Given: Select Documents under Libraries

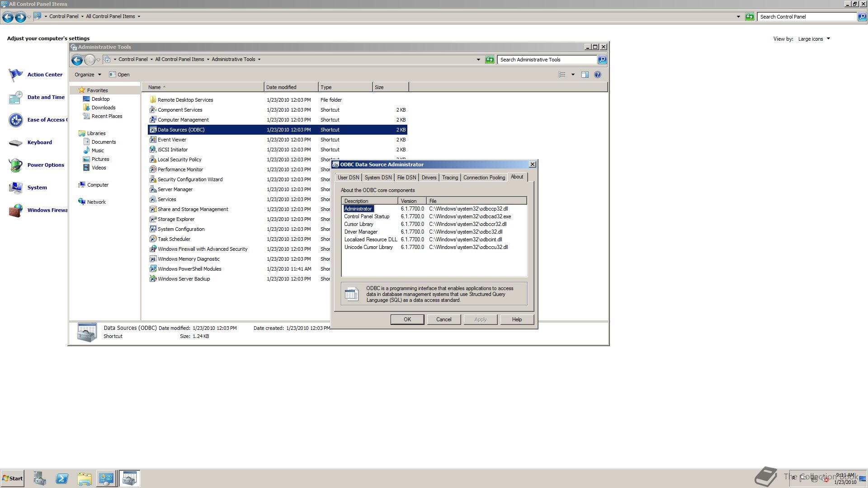Looking at the screenshot, I should [x=104, y=142].
